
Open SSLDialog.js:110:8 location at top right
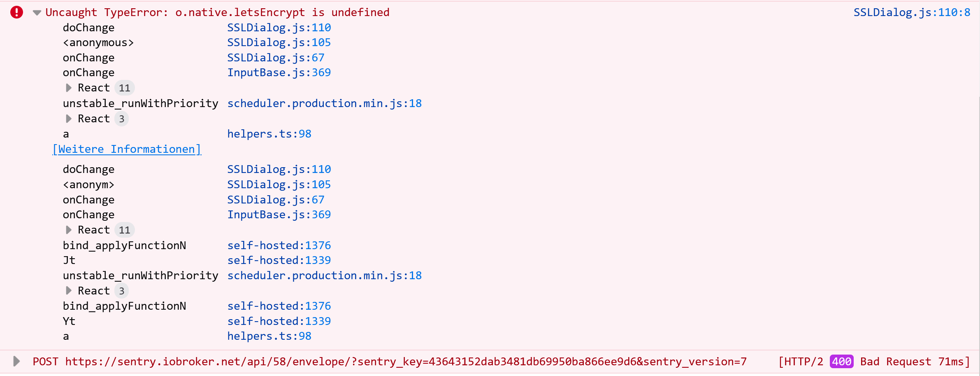tap(910, 12)
